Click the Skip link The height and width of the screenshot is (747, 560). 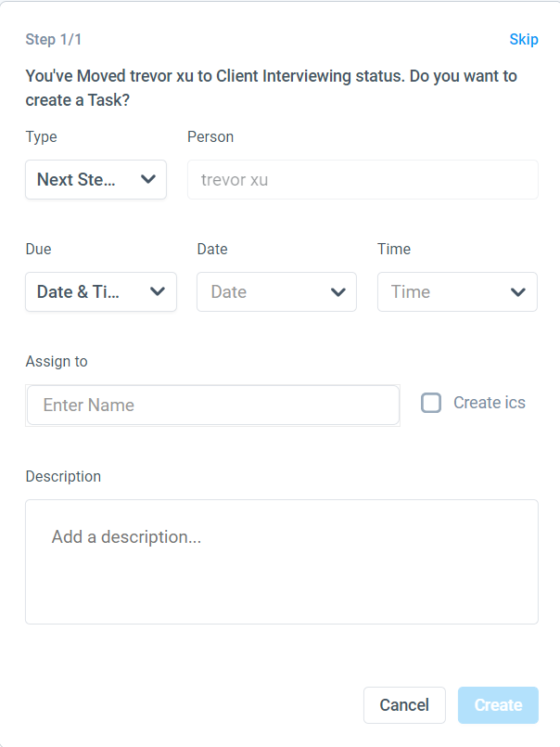click(x=524, y=40)
